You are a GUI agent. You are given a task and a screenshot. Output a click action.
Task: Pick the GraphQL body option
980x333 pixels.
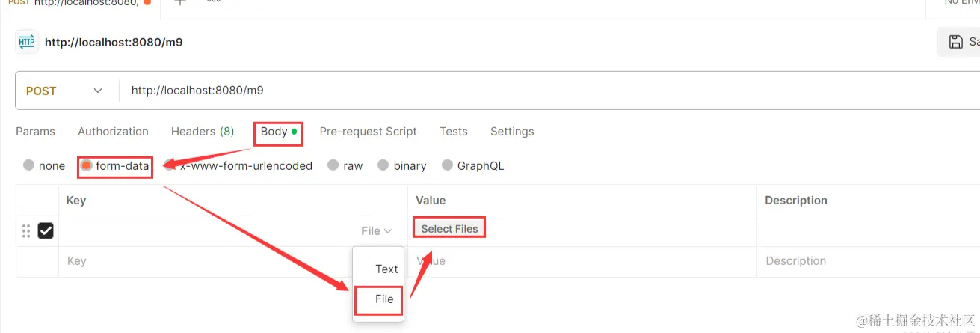click(x=447, y=165)
